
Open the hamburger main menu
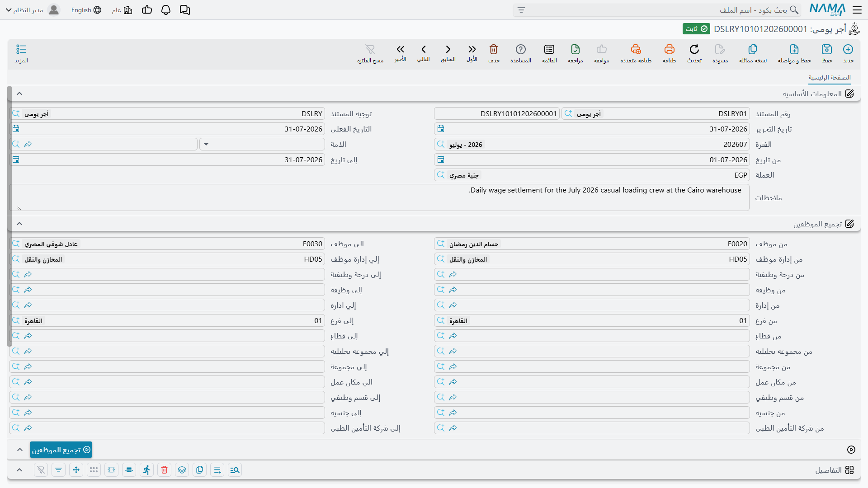pyautogui.click(x=857, y=10)
